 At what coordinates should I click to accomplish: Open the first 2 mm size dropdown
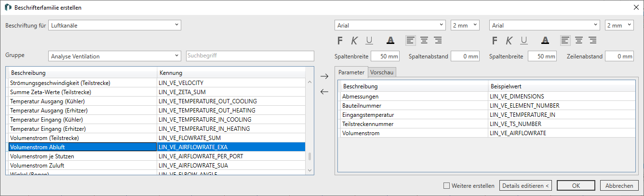[x=465, y=25]
